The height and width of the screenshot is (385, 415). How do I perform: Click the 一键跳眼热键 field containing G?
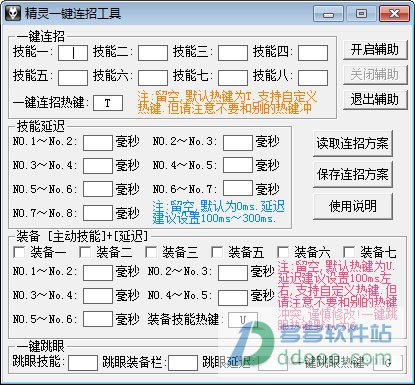coord(388,363)
